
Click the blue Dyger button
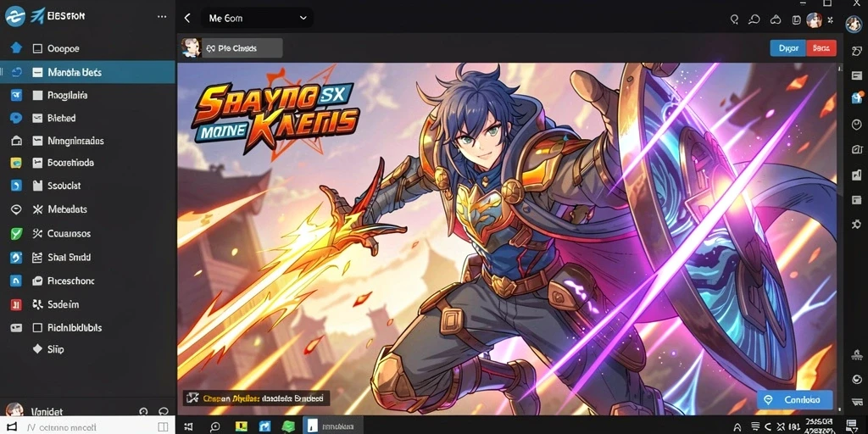tap(788, 48)
